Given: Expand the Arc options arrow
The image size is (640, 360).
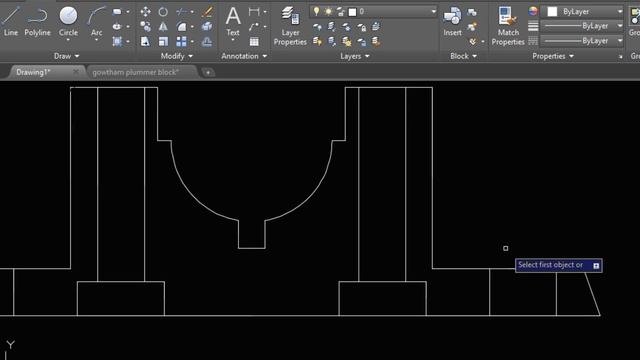Looking at the screenshot, I should pyautogui.click(x=96, y=40).
